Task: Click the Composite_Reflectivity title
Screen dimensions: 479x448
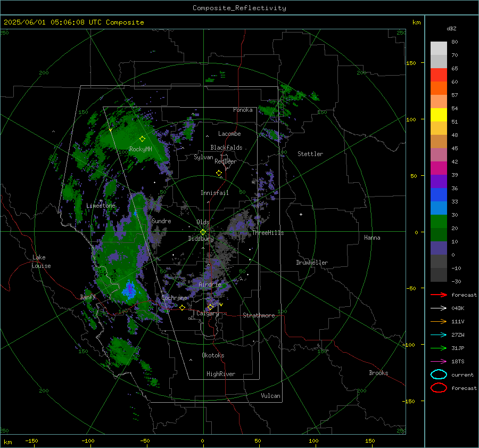Action: tap(240, 8)
